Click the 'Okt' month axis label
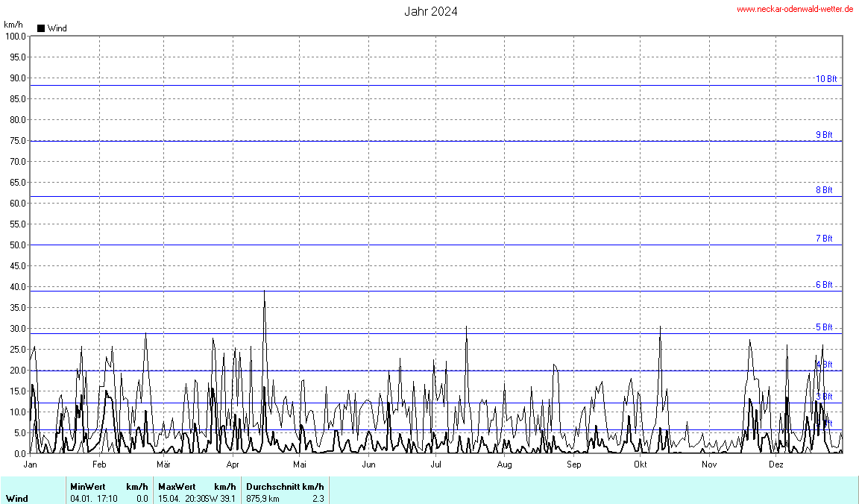Viewport: 859px width, 504px height. click(x=640, y=465)
